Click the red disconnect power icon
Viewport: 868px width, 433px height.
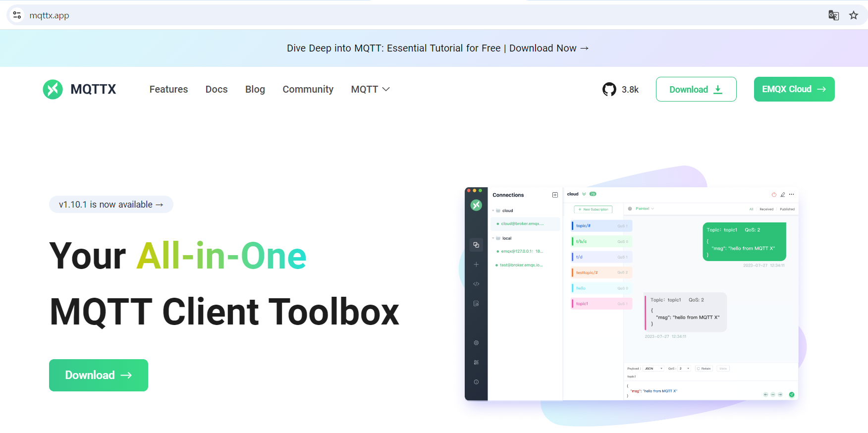click(x=774, y=194)
